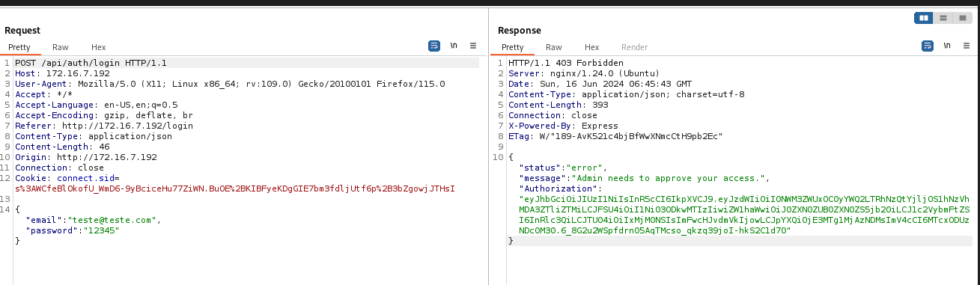Image resolution: width=980 pixels, height=285 pixels.
Task: Click the Accept-Encoding: gzip, deflate, br header
Action: click(x=104, y=116)
